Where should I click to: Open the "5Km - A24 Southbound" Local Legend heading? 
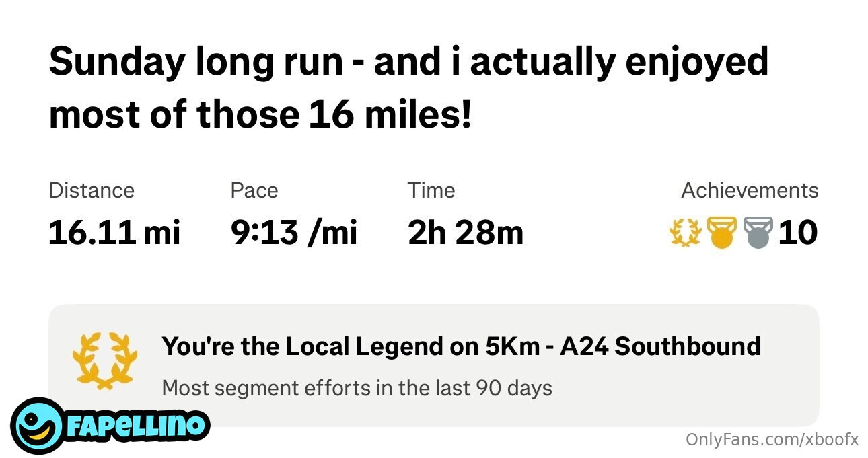(x=461, y=346)
